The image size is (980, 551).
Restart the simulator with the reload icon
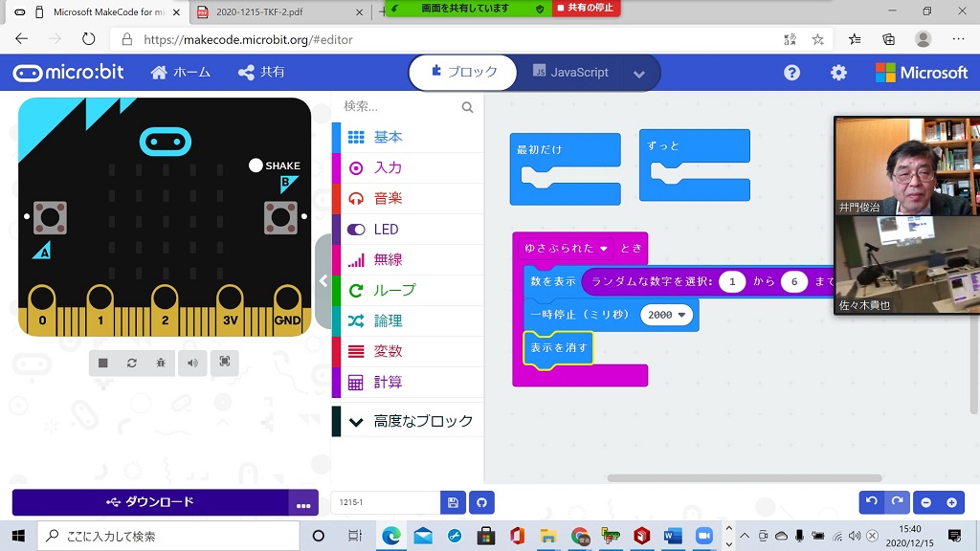132,363
